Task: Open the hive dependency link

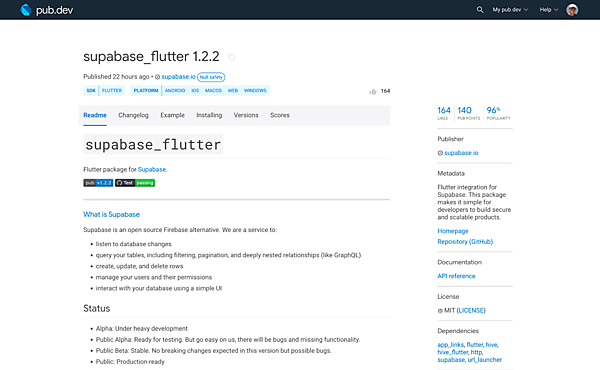Action: [491, 345]
